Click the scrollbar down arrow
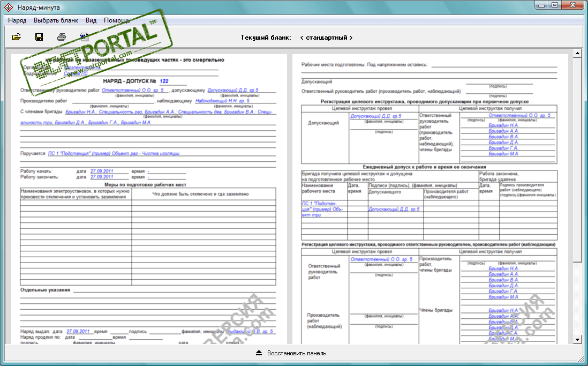The image size is (588, 366). 577,340
